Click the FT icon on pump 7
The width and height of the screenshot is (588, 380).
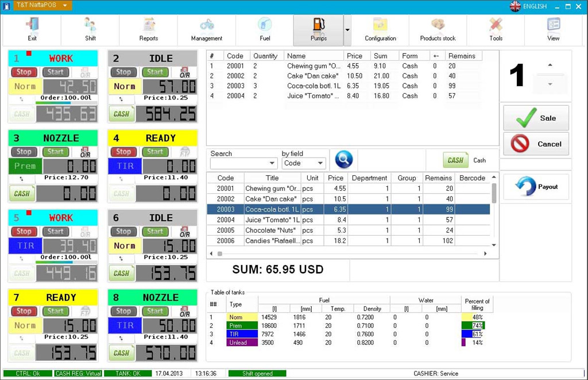(x=85, y=312)
